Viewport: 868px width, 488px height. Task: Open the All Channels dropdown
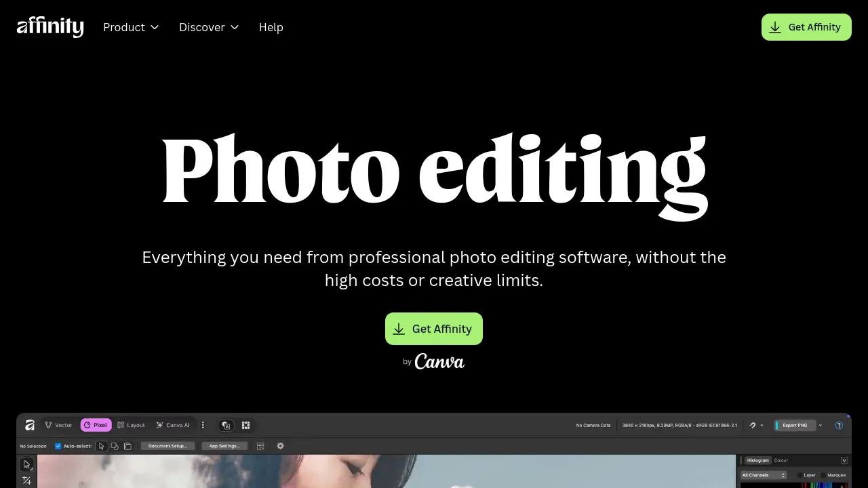(x=764, y=475)
